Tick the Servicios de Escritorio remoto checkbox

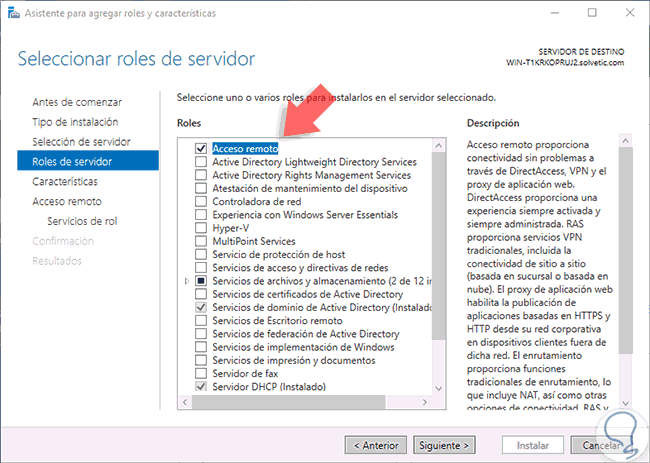[201, 321]
